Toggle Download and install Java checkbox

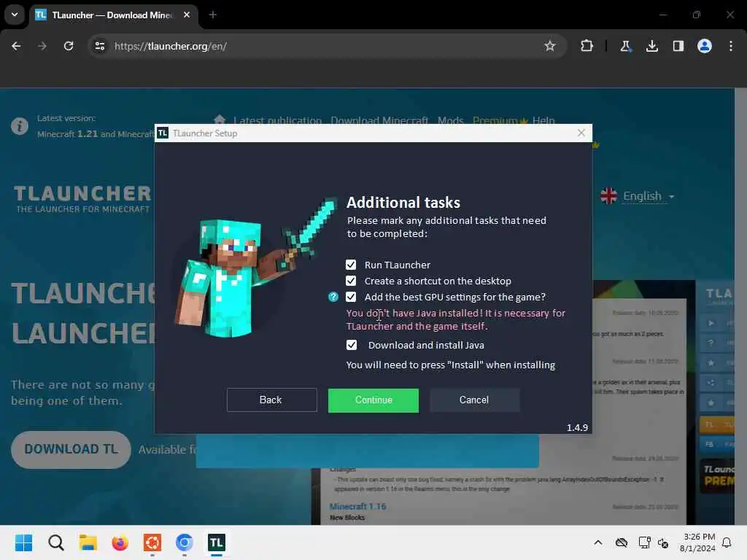coord(351,345)
